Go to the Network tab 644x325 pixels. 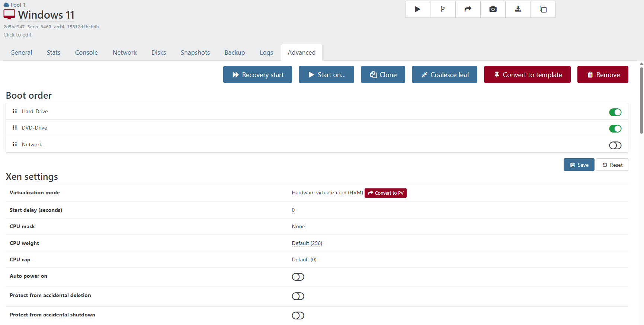125,52
